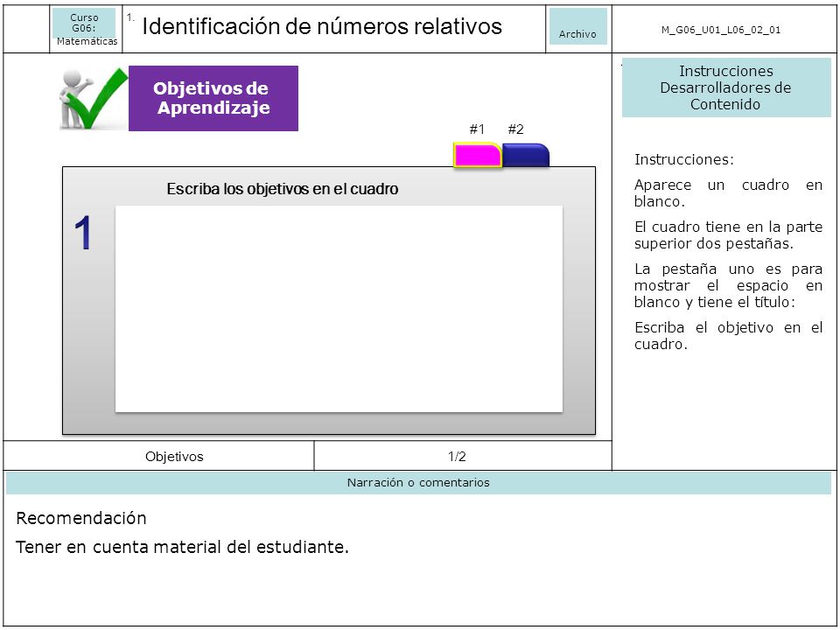Click text 'Escriba el objetivo en el cuadro.'
840x630 pixels.
[x=728, y=335]
